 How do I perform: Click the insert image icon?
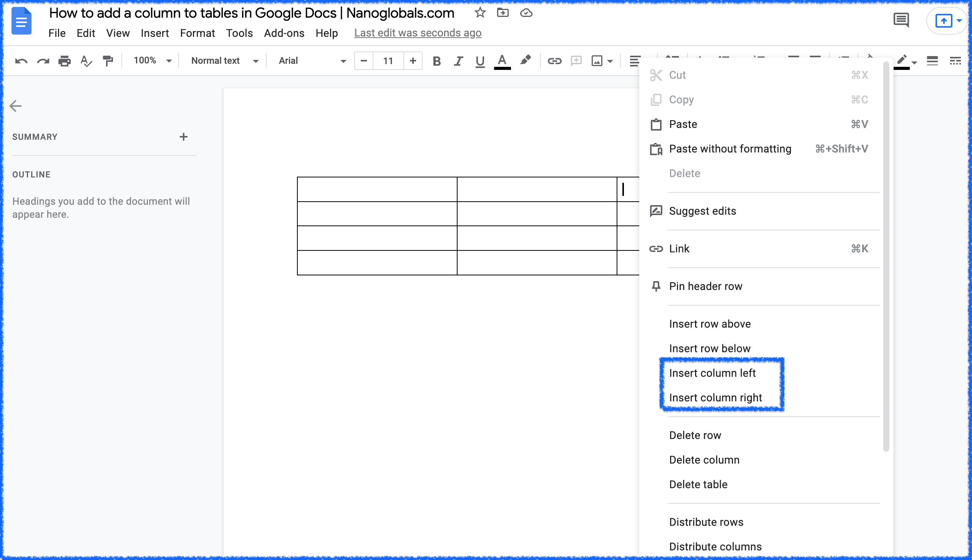(597, 61)
